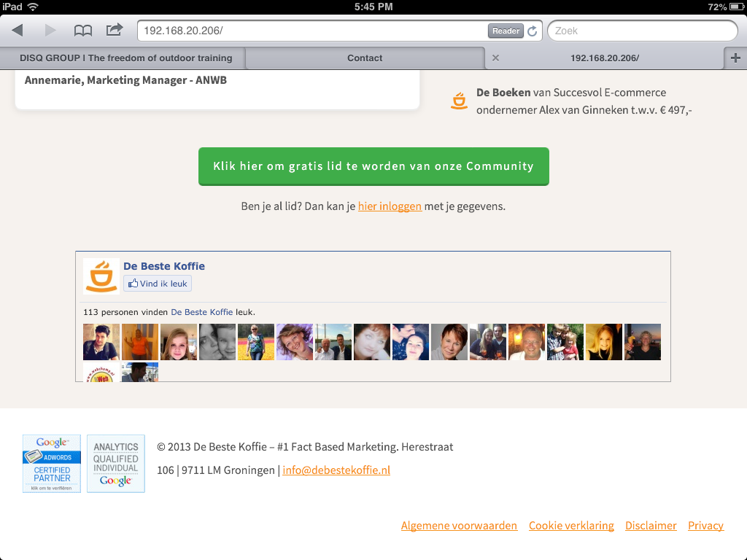Tap the Zoek search field

coord(642,30)
